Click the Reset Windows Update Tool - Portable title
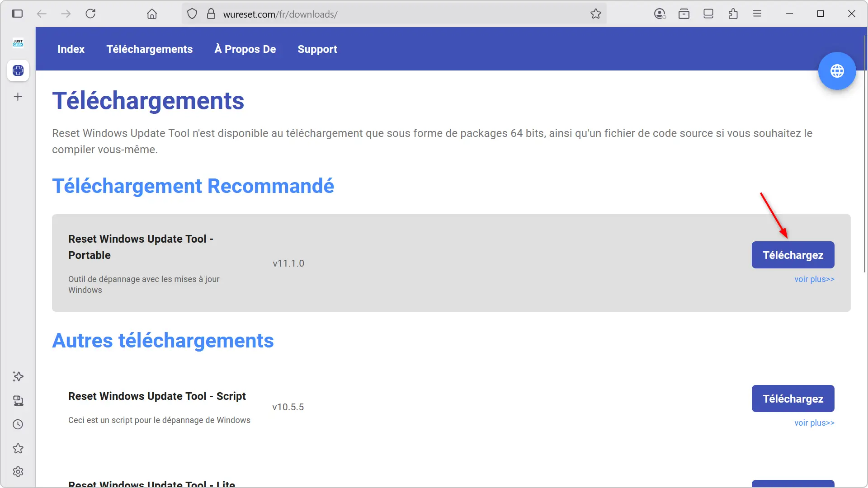 pyautogui.click(x=141, y=247)
